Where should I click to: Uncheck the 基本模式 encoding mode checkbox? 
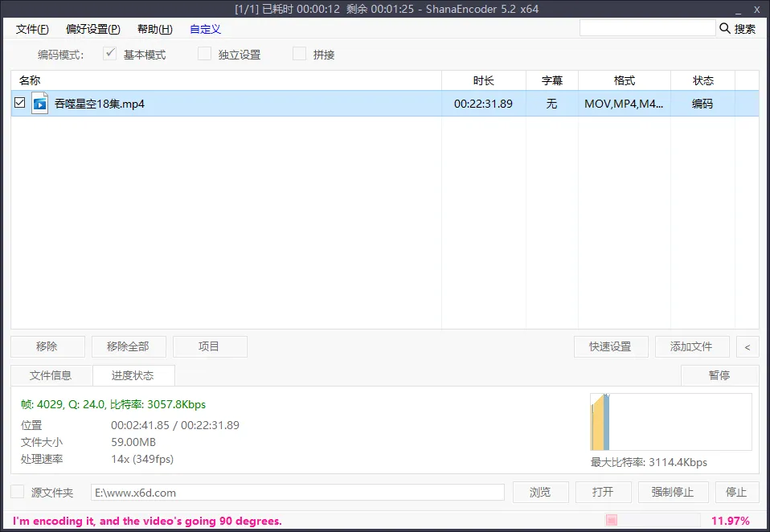pos(110,54)
